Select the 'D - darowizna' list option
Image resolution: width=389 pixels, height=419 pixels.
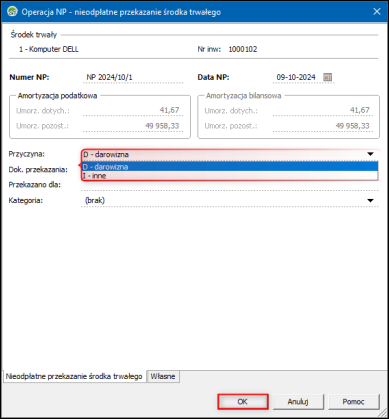(230, 166)
